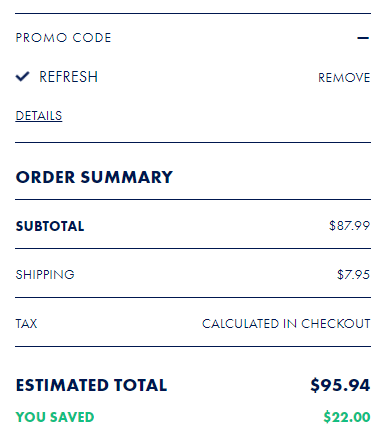
Task: Click the ORDER SUMMARY heading
Action: tap(94, 177)
